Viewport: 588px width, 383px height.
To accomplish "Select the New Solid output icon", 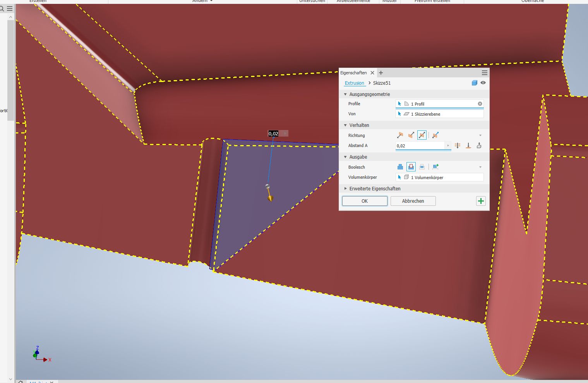I will click(435, 167).
